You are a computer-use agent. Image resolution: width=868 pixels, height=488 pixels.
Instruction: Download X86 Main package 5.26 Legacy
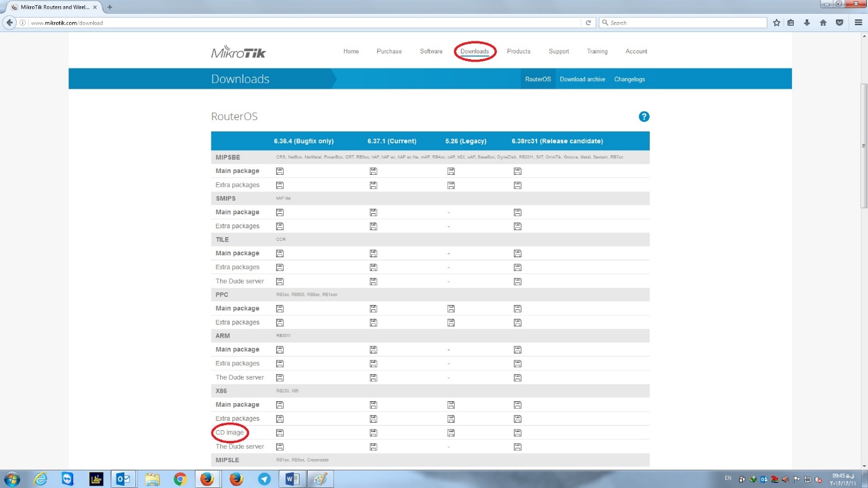(451, 404)
